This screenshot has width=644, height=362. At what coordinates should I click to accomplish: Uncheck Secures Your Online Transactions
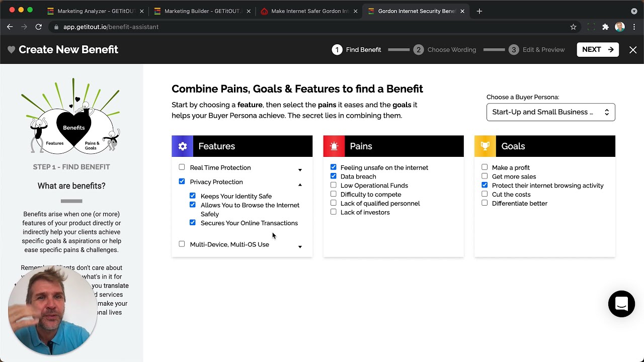click(x=192, y=222)
